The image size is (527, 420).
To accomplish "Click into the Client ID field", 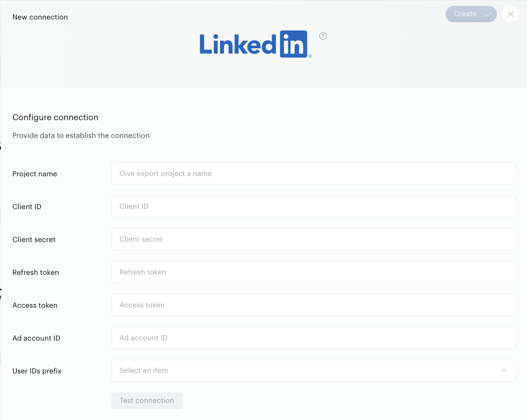I will point(313,206).
